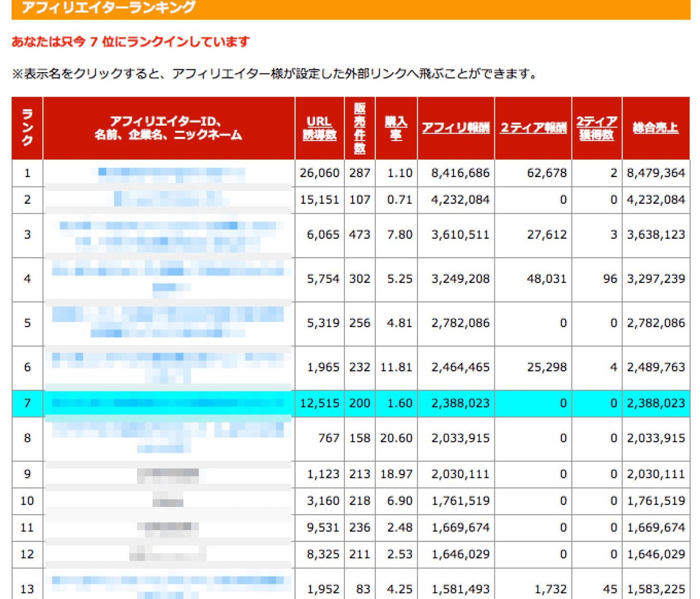Select sales count 236 cell
The width and height of the screenshot is (700, 599).
click(x=360, y=527)
